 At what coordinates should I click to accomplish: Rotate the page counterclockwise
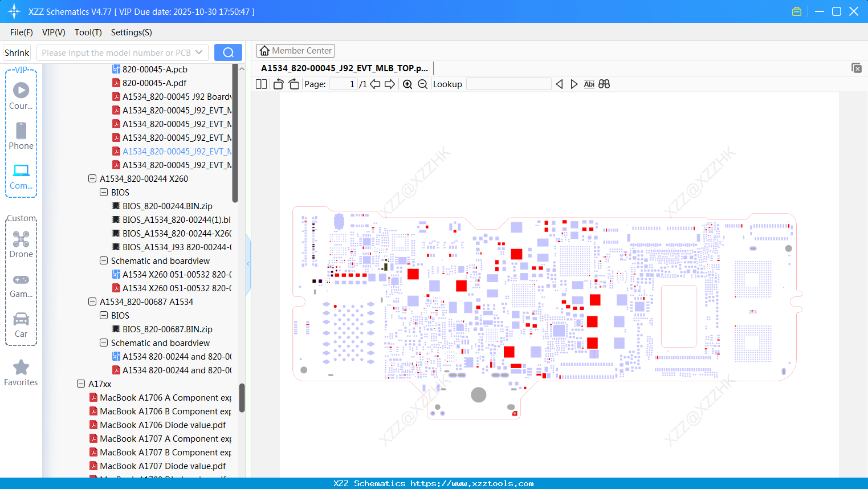[x=278, y=84]
